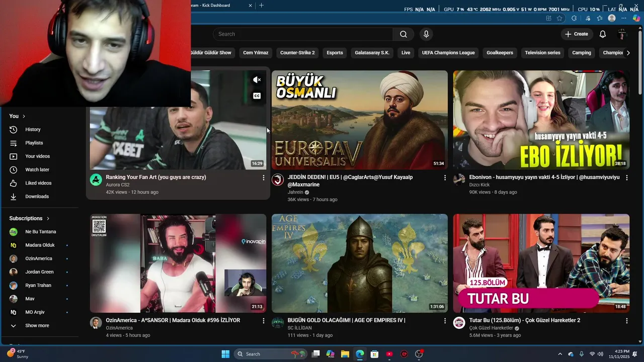Open more options for JEDDİN DEDEN video
The image size is (644, 362).
445,177
